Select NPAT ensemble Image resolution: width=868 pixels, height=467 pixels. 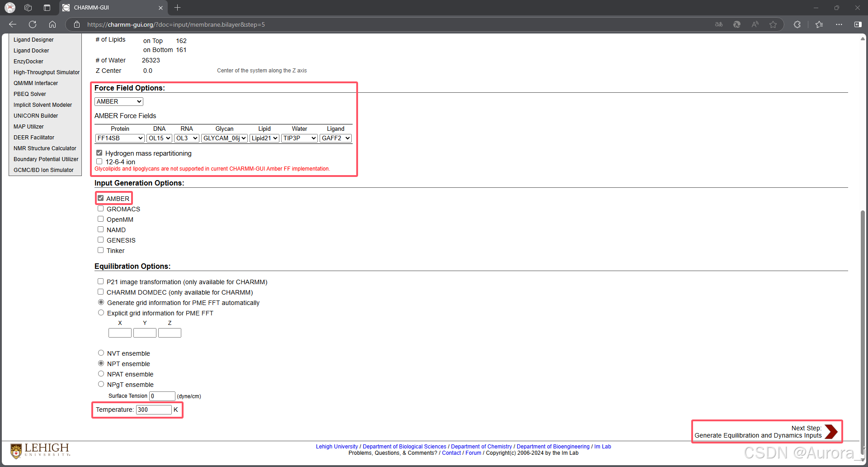coord(101,374)
